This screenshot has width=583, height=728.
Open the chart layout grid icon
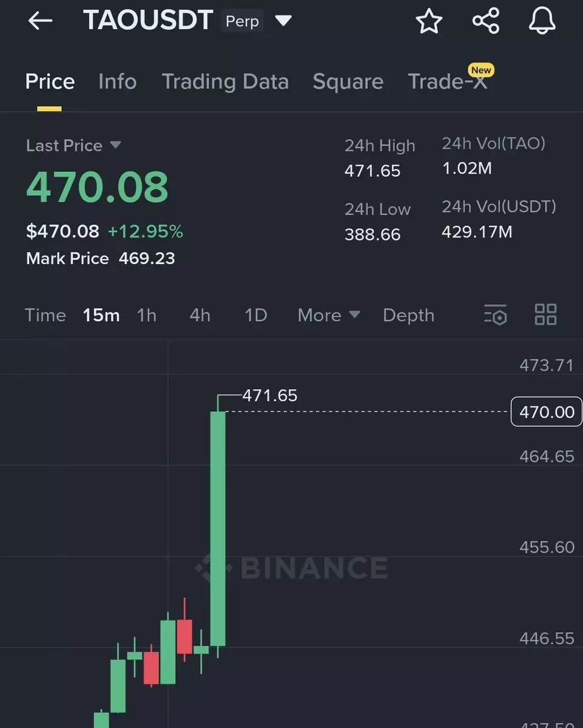coord(545,315)
